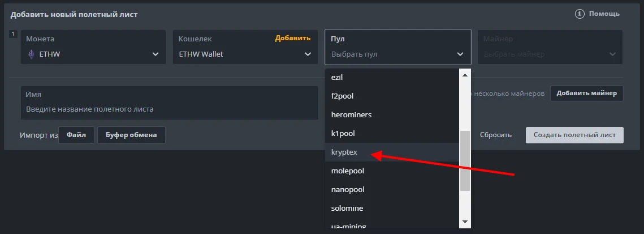Image resolution: width=644 pixels, height=234 pixels.
Task: Click the Файл import button
Action: (76, 135)
